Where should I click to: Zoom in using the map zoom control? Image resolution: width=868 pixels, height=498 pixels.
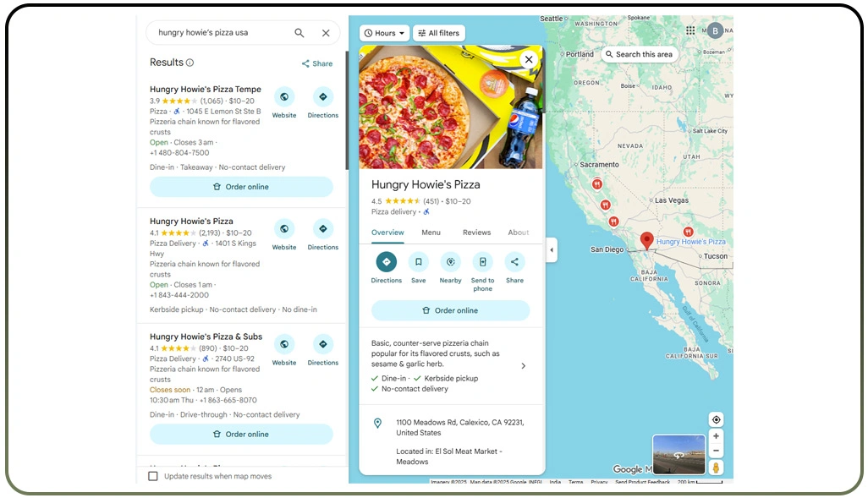tap(716, 435)
